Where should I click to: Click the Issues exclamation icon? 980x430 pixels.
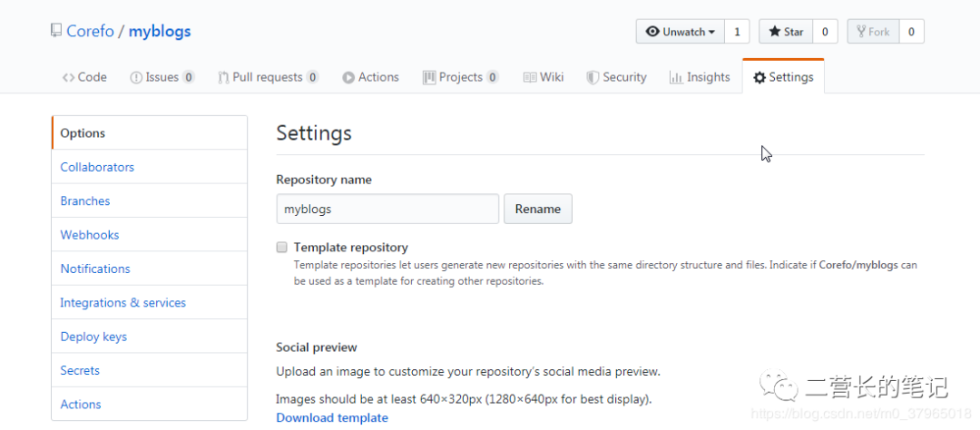[135, 77]
